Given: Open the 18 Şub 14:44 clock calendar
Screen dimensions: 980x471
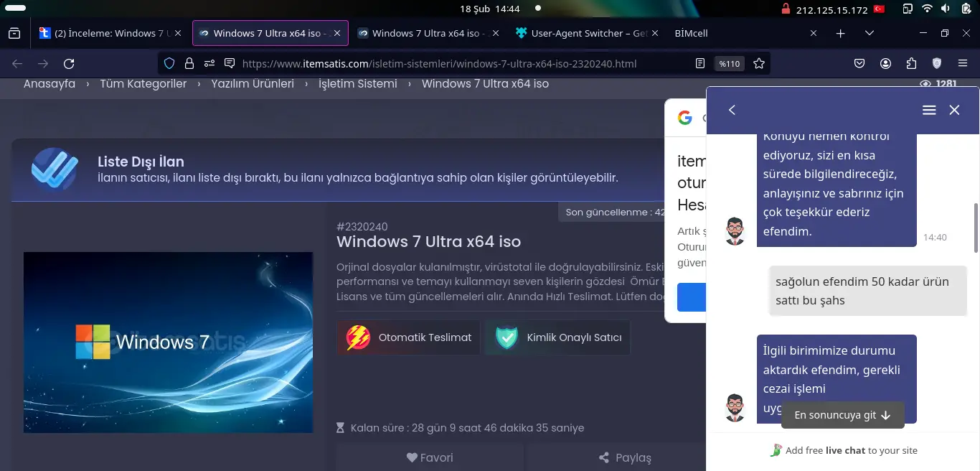Looking at the screenshot, I should 490,9.
